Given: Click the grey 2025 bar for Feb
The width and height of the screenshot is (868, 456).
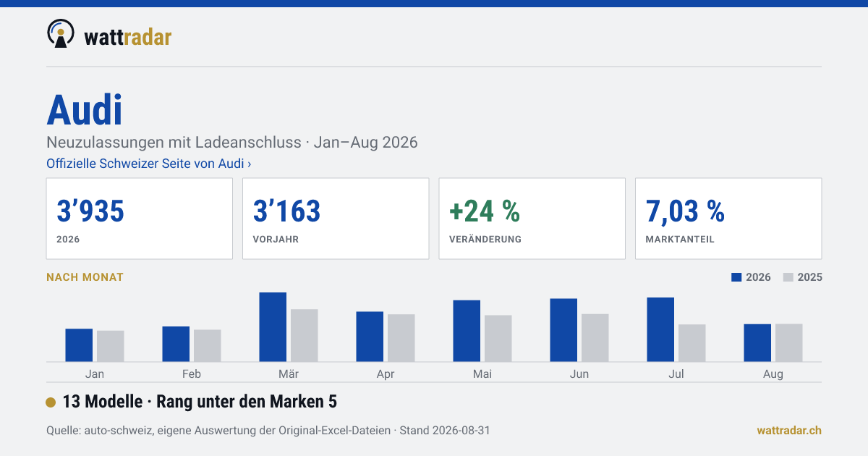Looking at the screenshot, I should click(x=208, y=346).
